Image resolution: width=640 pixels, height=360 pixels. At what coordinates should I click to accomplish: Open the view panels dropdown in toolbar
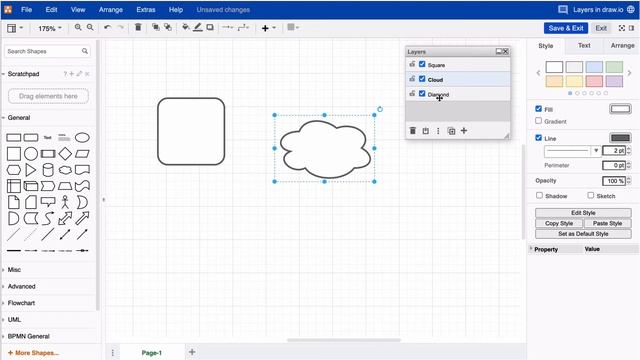(15, 28)
